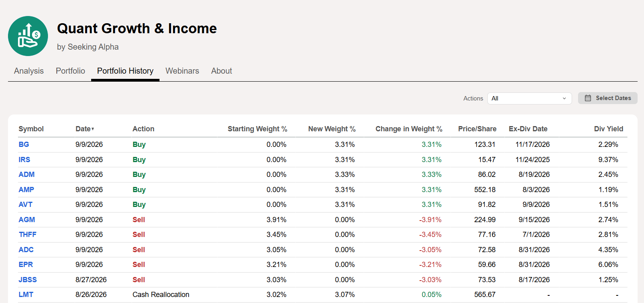Click the 8/26/2026 date for LMT
644x303 pixels.
(91, 295)
